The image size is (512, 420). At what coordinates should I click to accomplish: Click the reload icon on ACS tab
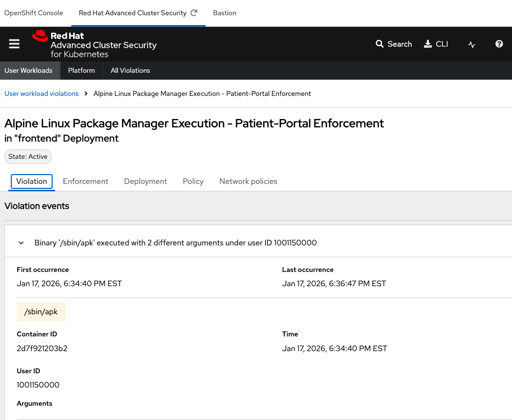[x=194, y=13]
